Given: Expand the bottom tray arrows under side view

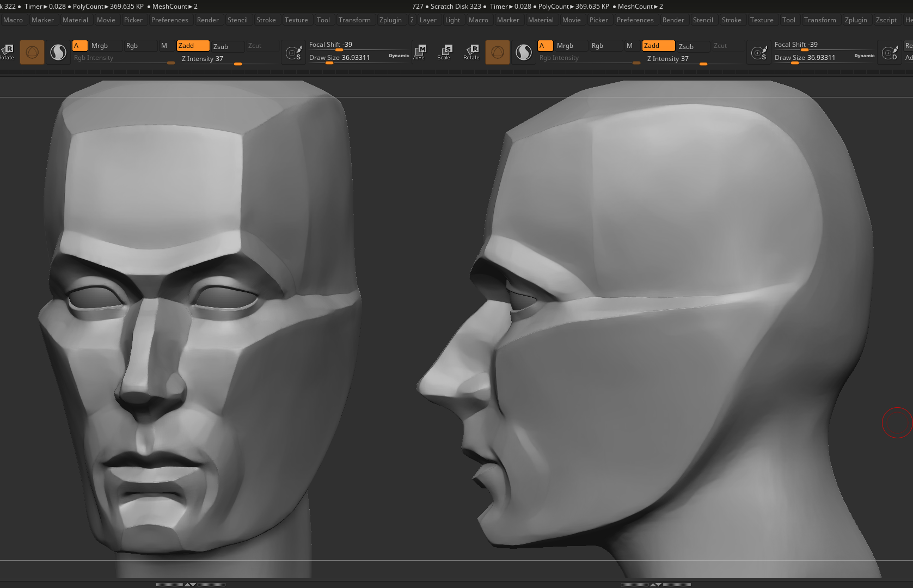Looking at the screenshot, I should pyautogui.click(x=655, y=584).
